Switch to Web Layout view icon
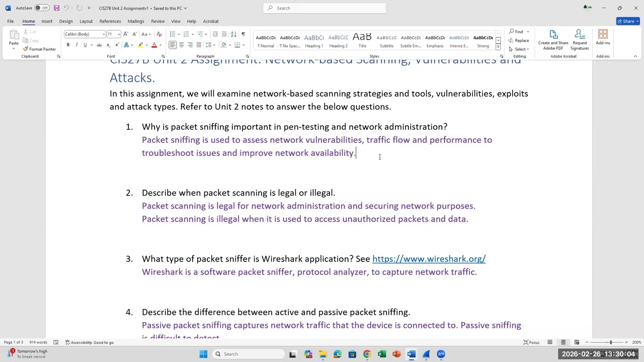 click(x=577, y=342)
